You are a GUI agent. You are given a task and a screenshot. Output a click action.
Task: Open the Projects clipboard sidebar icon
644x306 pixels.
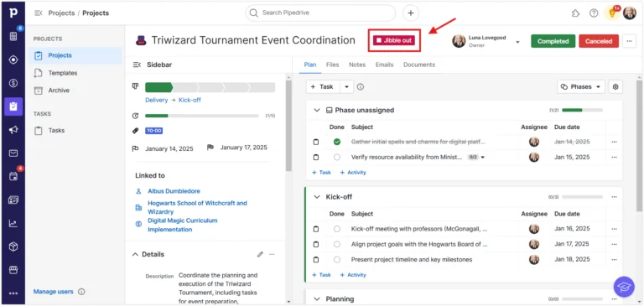pyautogui.click(x=13, y=106)
